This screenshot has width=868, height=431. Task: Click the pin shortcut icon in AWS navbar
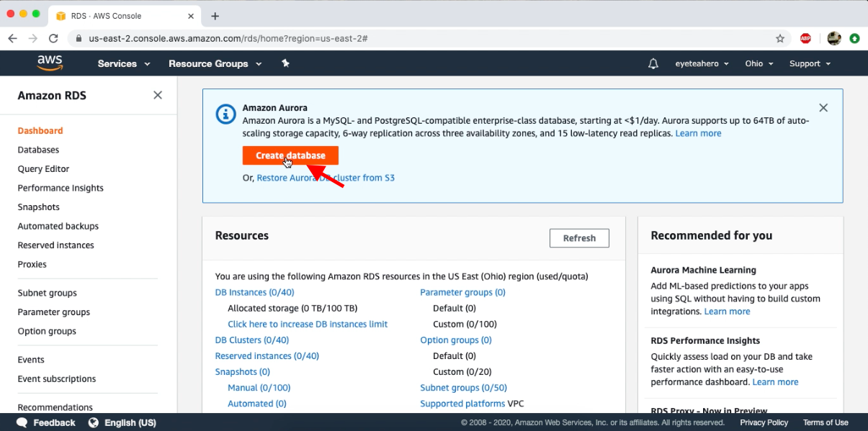tap(285, 63)
